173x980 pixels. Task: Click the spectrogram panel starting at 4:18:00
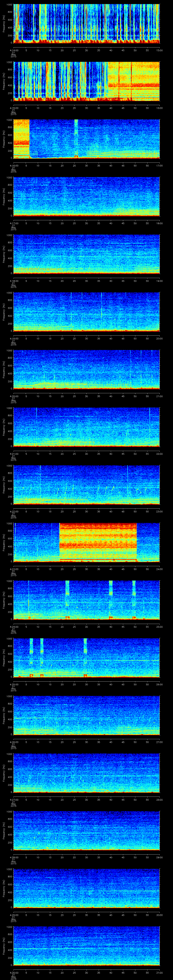[87, 254]
